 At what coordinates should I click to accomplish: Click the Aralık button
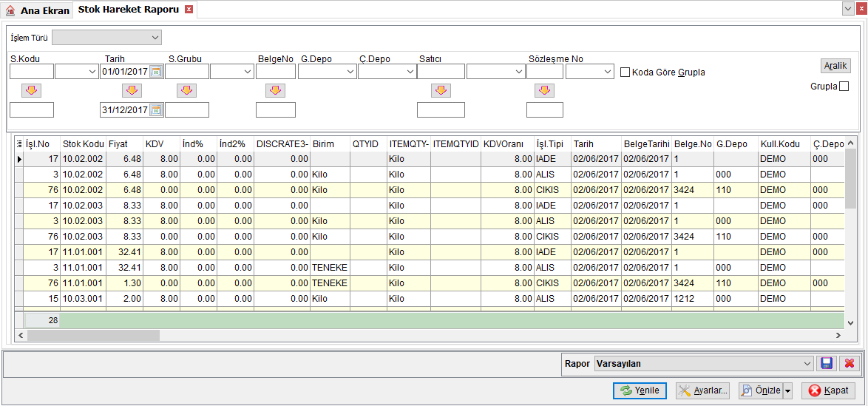[x=835, y=65]
